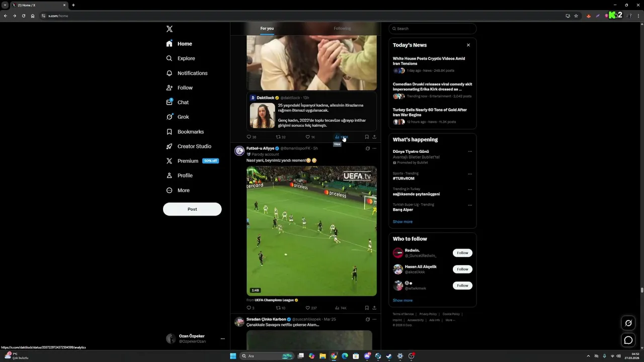Screen dimensions: 644x362
Task: Open options for sağlıksende şeytanüçgeni trend
Action: tap(470, 190)
